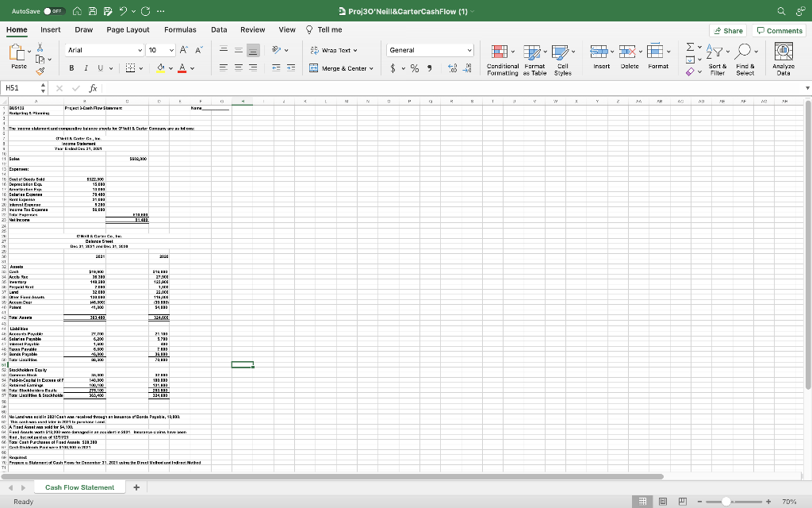Open the Home ribbon tab

17,29
